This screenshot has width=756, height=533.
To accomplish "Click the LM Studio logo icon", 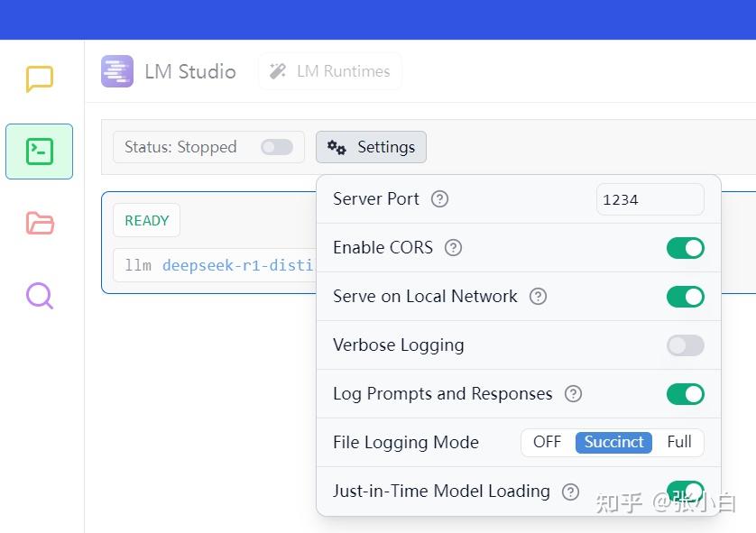I will [117, 71].
